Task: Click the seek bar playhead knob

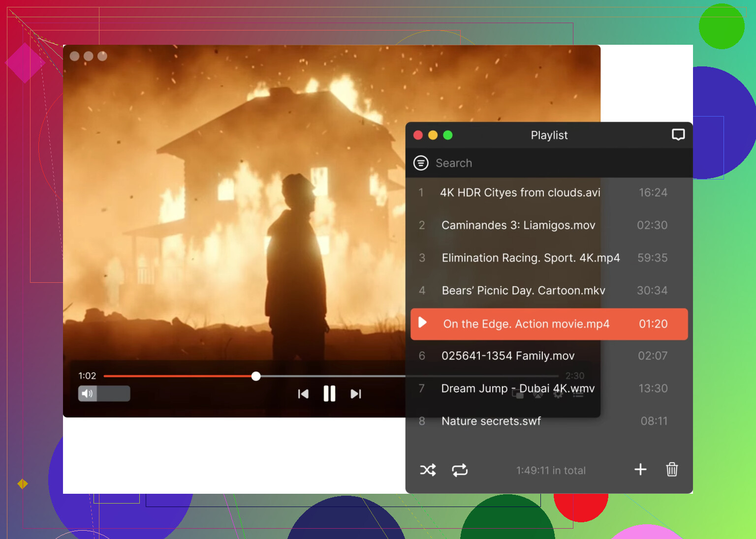Action: pos(256,376)
